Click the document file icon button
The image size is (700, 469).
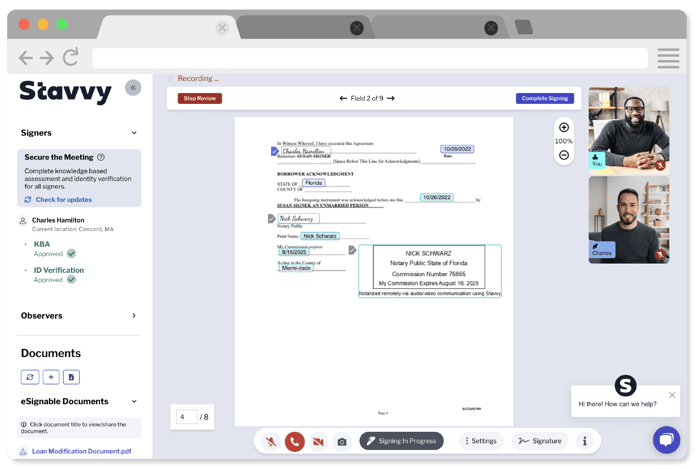coord(71,377)
